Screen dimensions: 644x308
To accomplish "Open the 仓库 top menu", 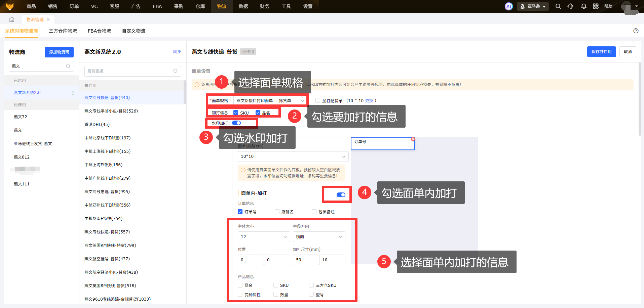I will (x=200, y=6).
